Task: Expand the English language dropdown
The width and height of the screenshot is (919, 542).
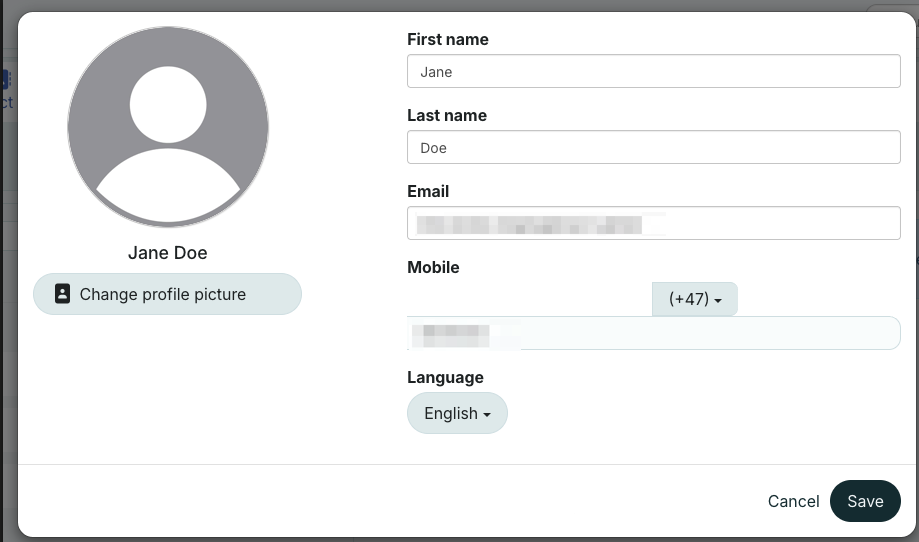Action: pos(457,413)
